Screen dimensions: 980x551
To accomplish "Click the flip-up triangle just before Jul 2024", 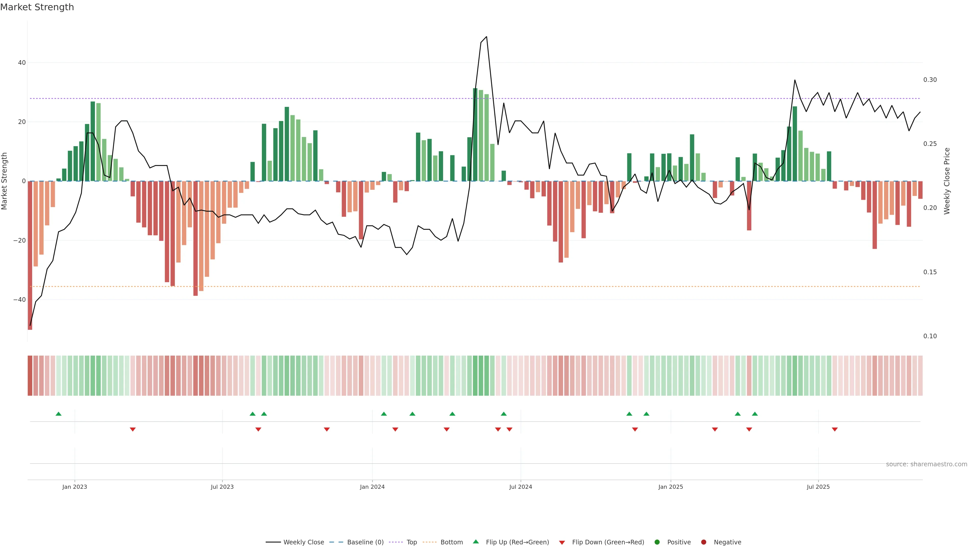I will pyautogui.click(x=504, y=414).
